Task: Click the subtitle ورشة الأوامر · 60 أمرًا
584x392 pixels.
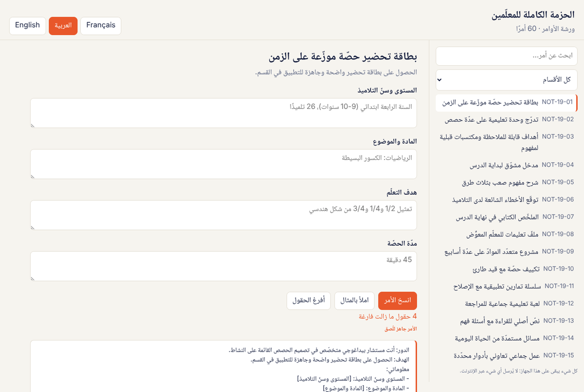Action: pos(546,29)
